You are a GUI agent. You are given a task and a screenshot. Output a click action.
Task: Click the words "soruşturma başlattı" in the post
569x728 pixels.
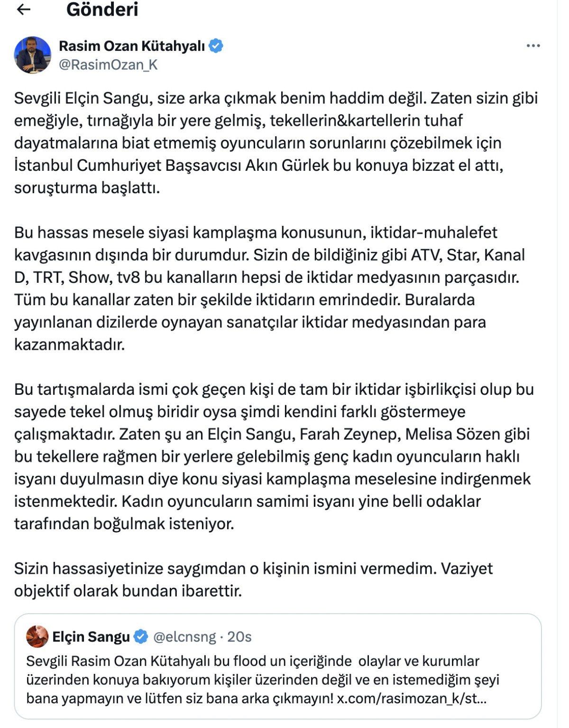click(x=87, y=188)
